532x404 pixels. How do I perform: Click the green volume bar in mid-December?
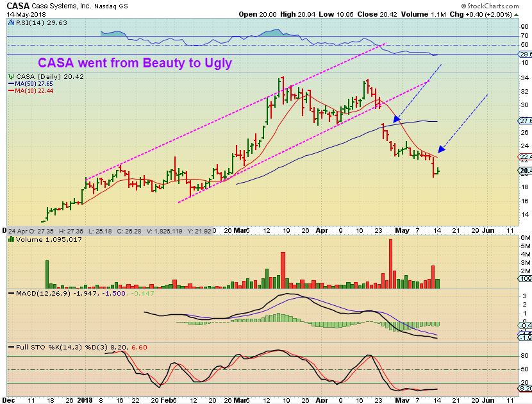[x=47, y=274]
